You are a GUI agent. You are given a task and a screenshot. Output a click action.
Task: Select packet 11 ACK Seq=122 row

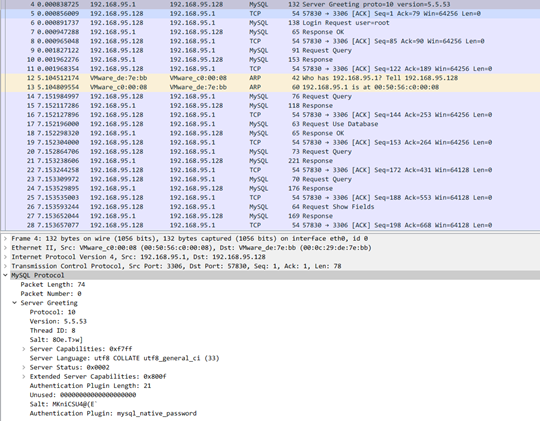pos(270,69)
